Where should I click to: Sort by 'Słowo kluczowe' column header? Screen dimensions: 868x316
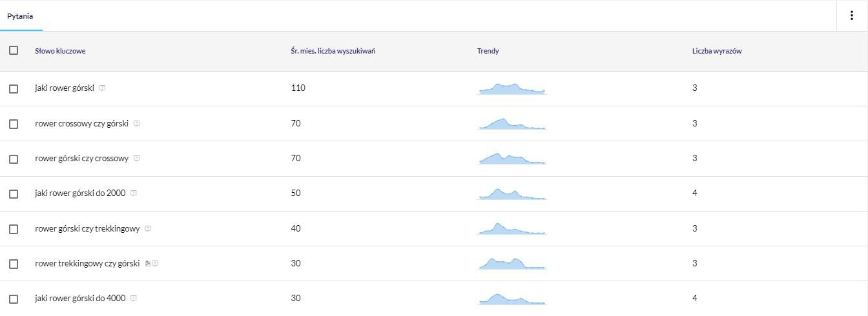tap(60, 51)
